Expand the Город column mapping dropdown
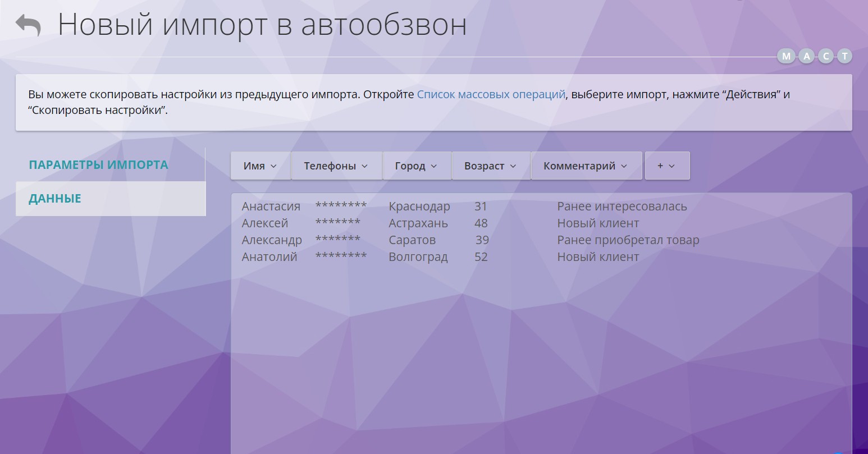The width and height of the screenshot is (868, 454). tap(417, 166)
